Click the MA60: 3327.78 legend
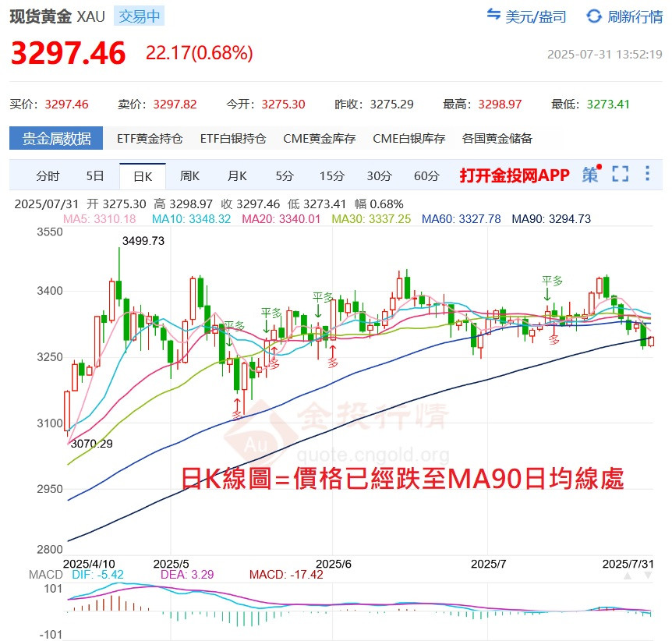The image size is (672, 641). [462, 219]
